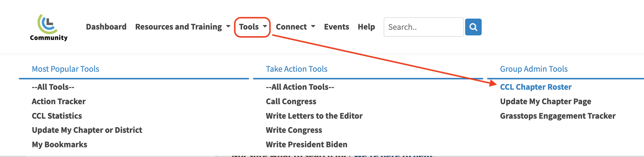Open My Bookmarks

tap(59, 145)
